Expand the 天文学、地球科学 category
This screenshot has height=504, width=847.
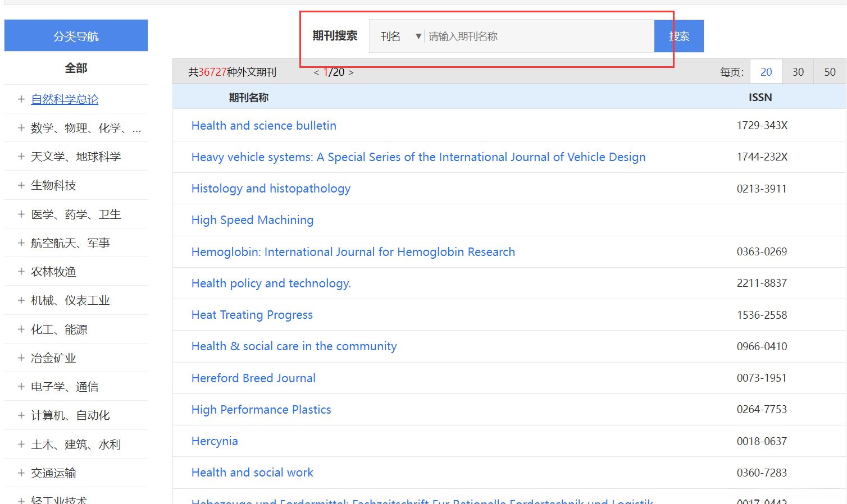(21, 157)
